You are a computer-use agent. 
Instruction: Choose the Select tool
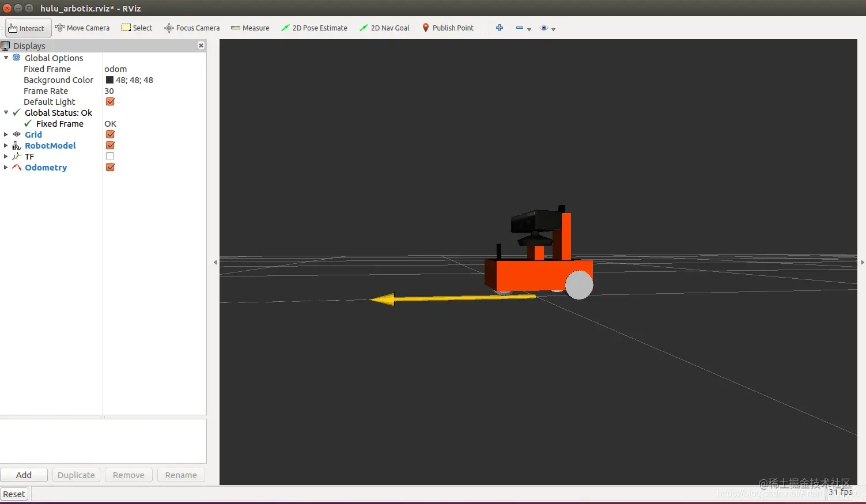click(x=137, y=28)
